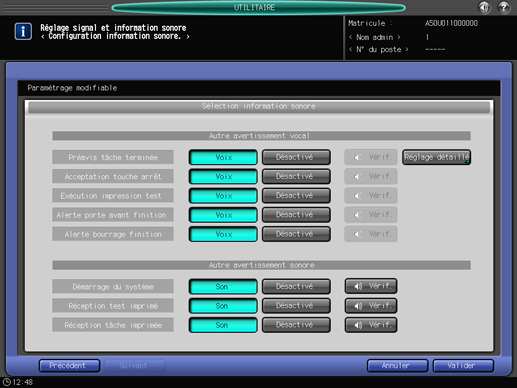The image size is (517, 388).
Task: Click the Autre avertissement vocal header
Action: coord(261,136)
